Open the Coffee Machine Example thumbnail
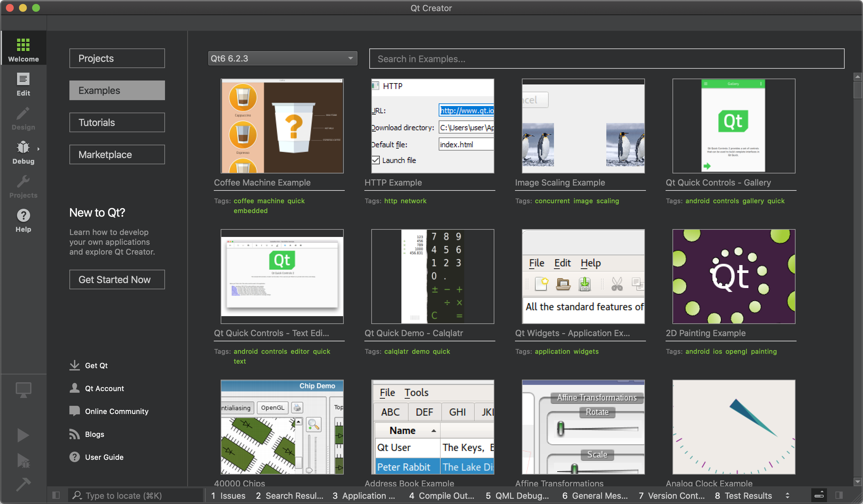The height and width of the screenshot is (504, 863). pyautogui.click(x=282, y=126)
